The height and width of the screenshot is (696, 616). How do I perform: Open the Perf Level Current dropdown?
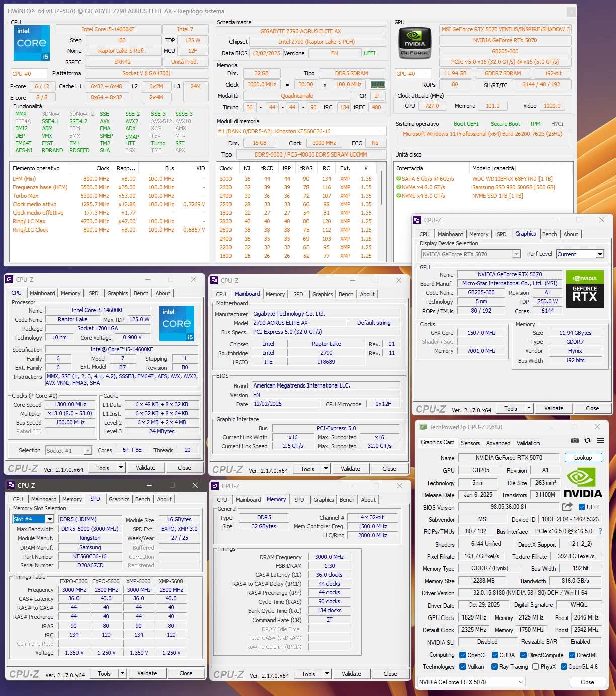click(580, 254)
